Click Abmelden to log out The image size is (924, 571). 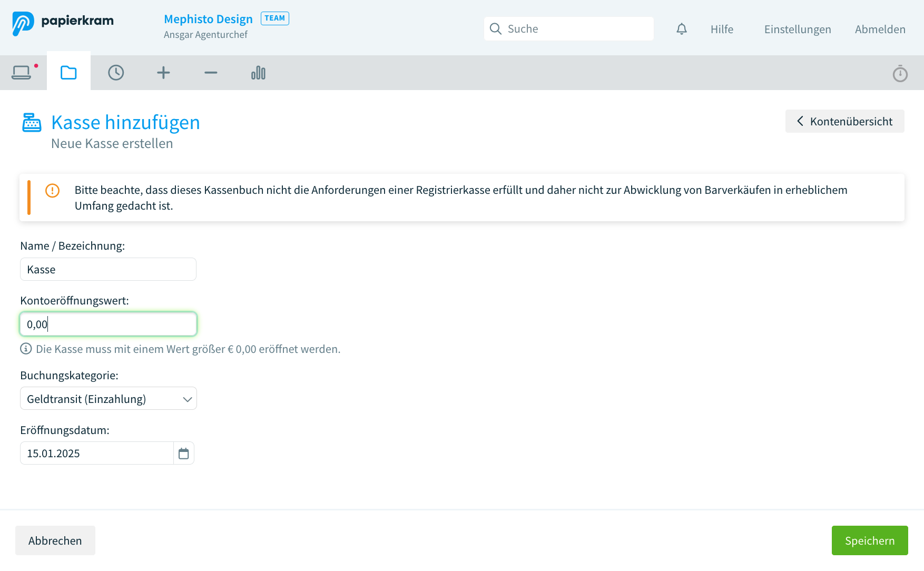[x=880, y=29]
